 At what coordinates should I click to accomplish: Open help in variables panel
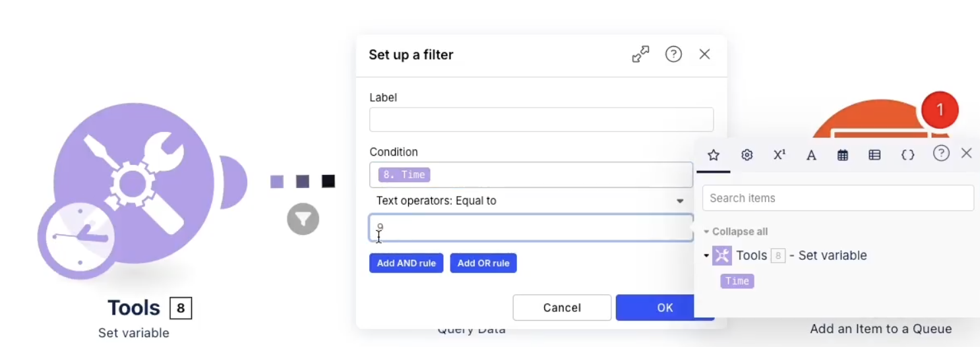click(x=941, y=153)
